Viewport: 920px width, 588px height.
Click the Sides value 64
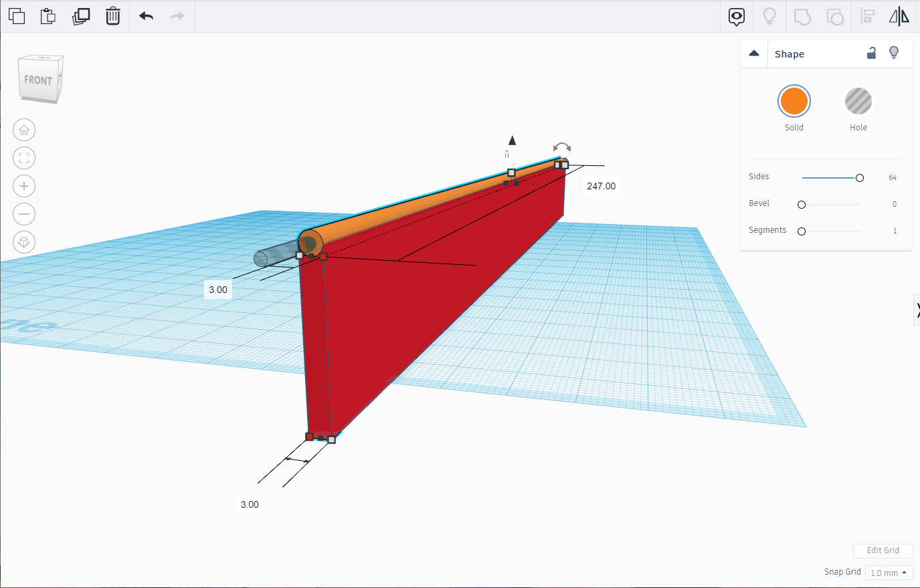click(x=893, y=177)
